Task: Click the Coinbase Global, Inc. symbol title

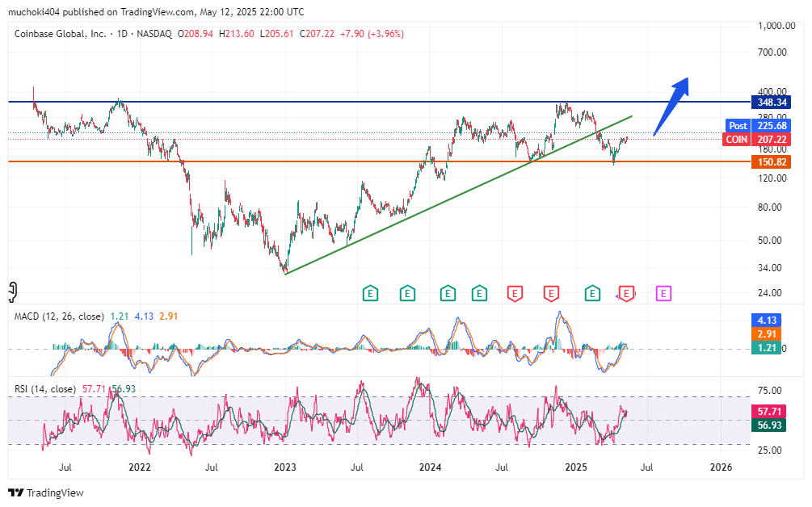Action: (x=61, y=34)
